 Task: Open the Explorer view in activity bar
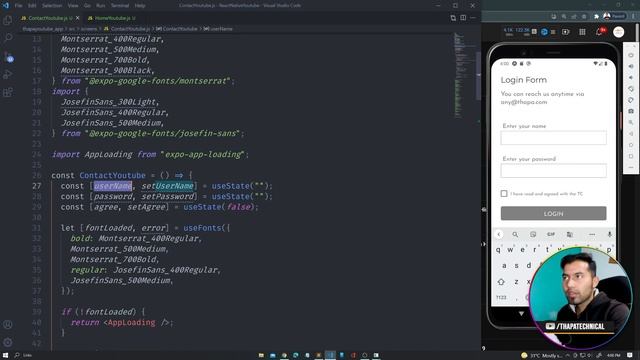pos(8,20)
